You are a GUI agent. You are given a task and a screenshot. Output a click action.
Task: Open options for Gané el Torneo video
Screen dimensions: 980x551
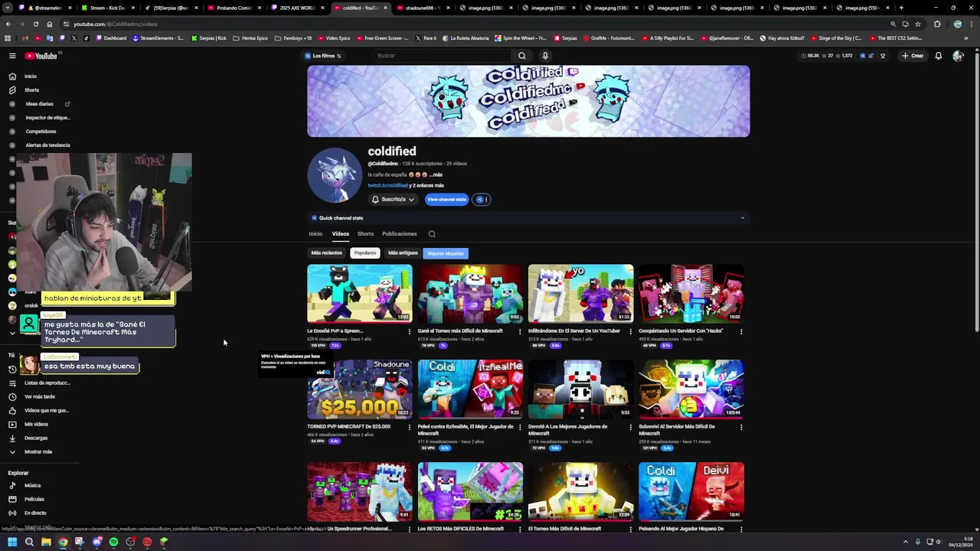click(520, 332)
